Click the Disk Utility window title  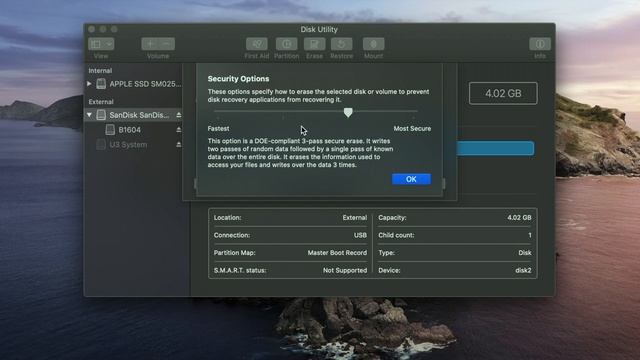point(319,29)
